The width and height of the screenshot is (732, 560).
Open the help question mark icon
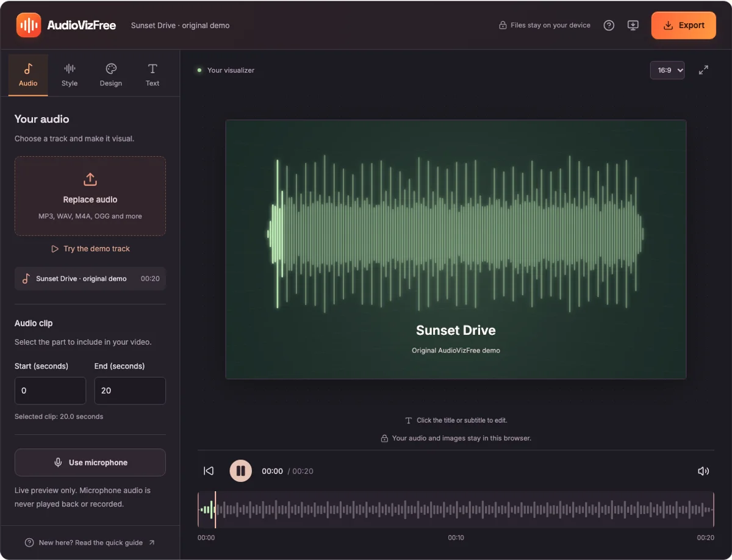tap(609, 26)
